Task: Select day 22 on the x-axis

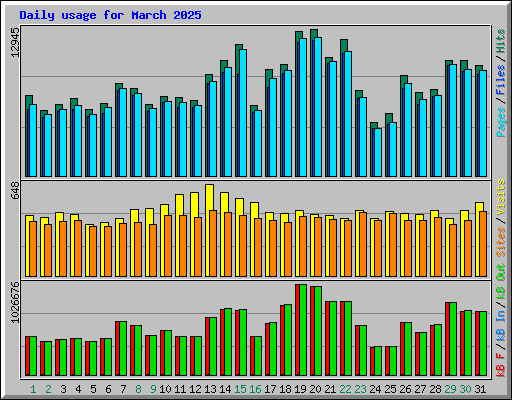Action: click(x=345, y=389)
